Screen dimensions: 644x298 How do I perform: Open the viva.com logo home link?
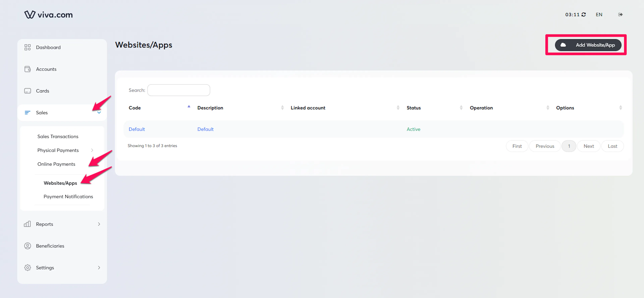click(x=48, y=14)
